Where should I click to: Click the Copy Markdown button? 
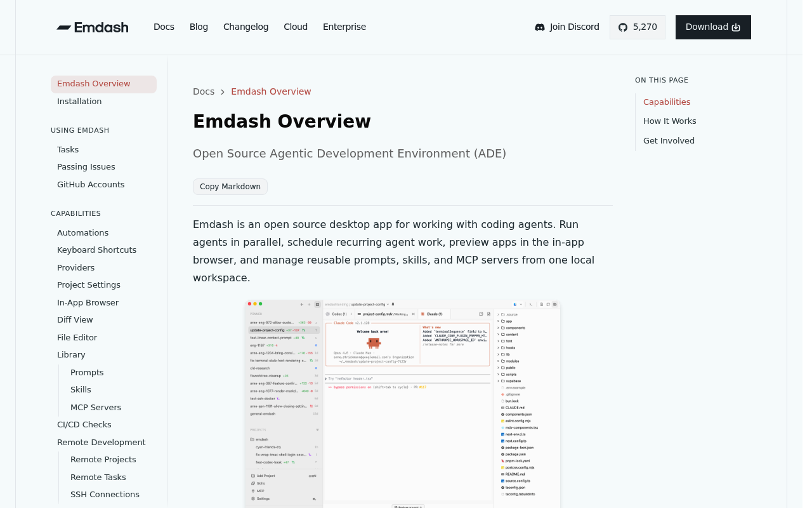click(230, 187)
